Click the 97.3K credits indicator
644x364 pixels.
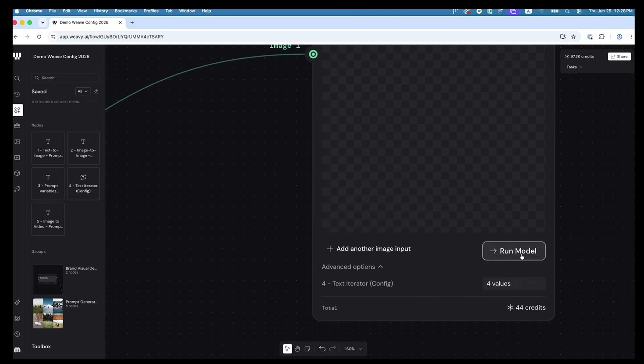tap(579, 57)
